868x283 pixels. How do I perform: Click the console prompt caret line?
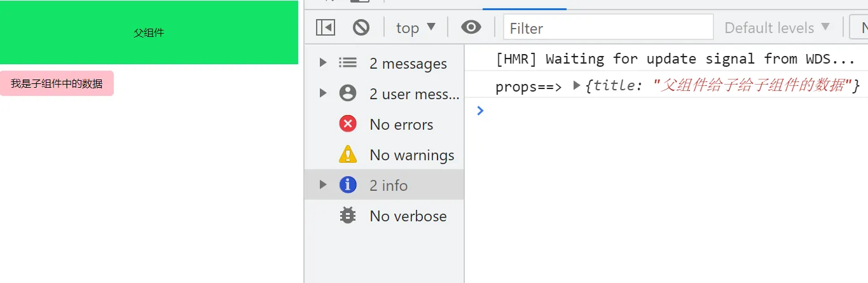point(666,111)
